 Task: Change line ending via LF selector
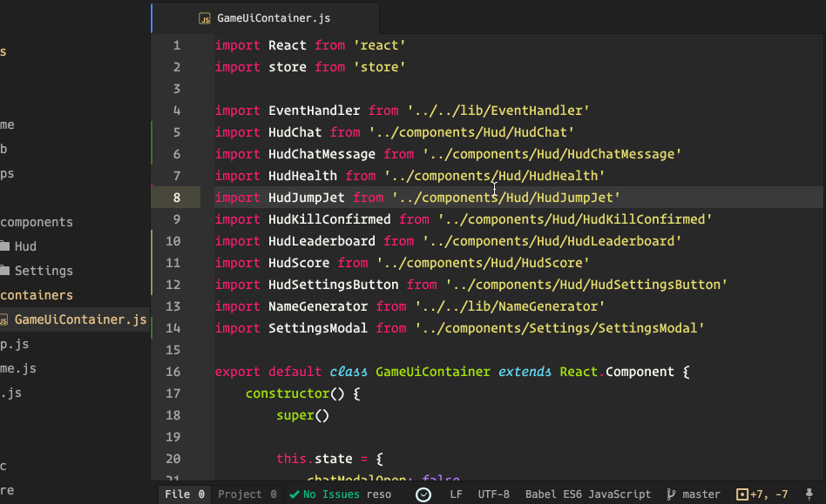457,494
